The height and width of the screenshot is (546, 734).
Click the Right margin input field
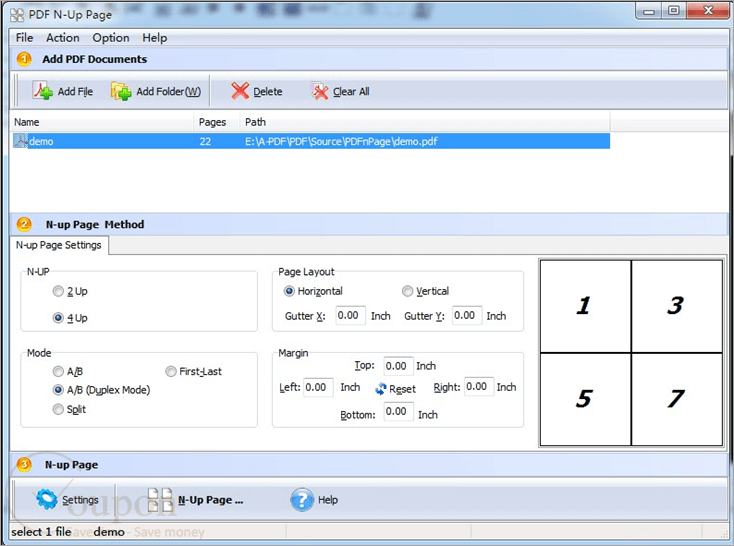tap(479, 387)
